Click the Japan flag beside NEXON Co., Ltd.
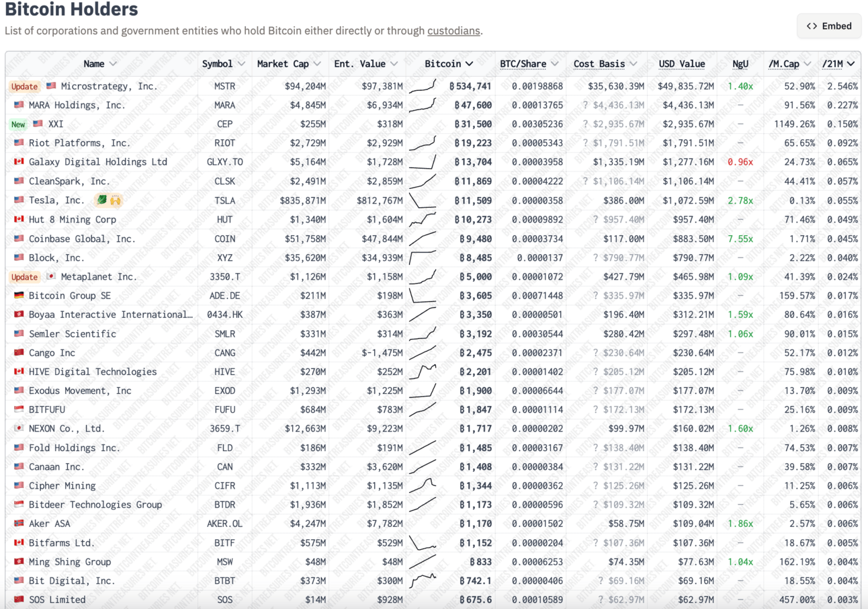The height and width of the screenshot is (609, 868). point(19,428)
